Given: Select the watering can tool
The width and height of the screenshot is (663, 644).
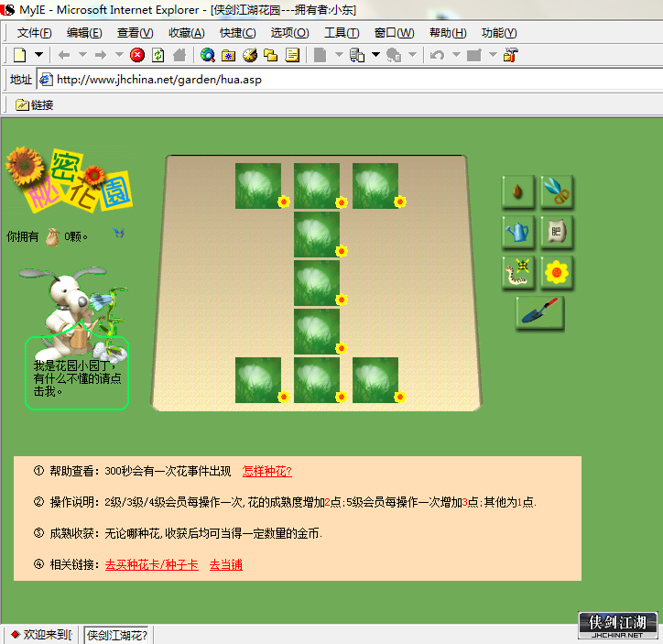Looking at the screenshot, I should pyautogui.click(x=518, y=232).
